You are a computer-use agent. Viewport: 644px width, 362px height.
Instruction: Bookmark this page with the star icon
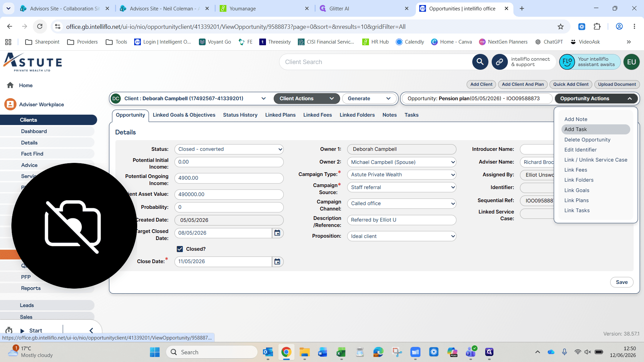[x=560, y=26]
